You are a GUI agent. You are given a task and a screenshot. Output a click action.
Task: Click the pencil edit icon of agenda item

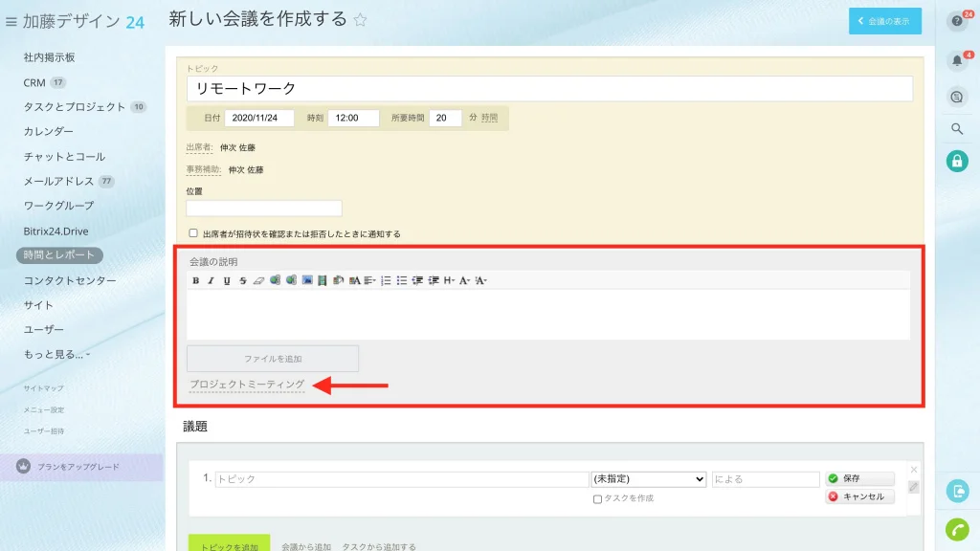coord(914,487)
